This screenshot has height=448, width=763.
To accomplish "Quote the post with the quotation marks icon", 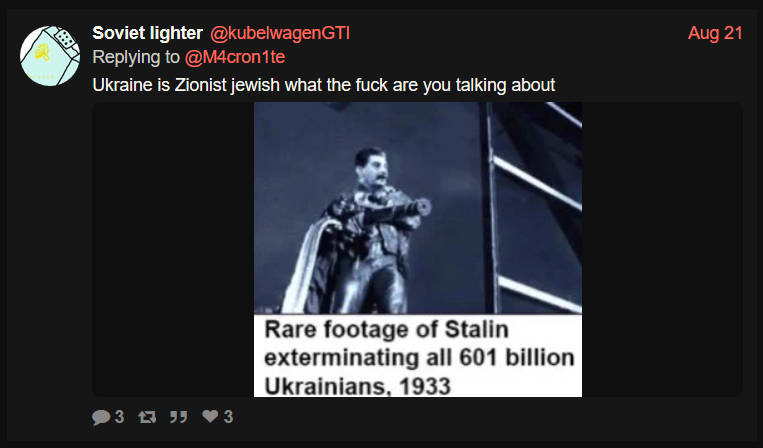I will [x=179, y=417].
